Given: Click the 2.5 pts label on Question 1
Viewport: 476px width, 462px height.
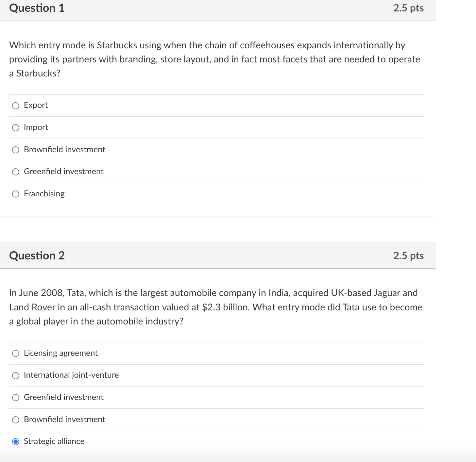Looking at the screenshot, I should coord(408,8).
